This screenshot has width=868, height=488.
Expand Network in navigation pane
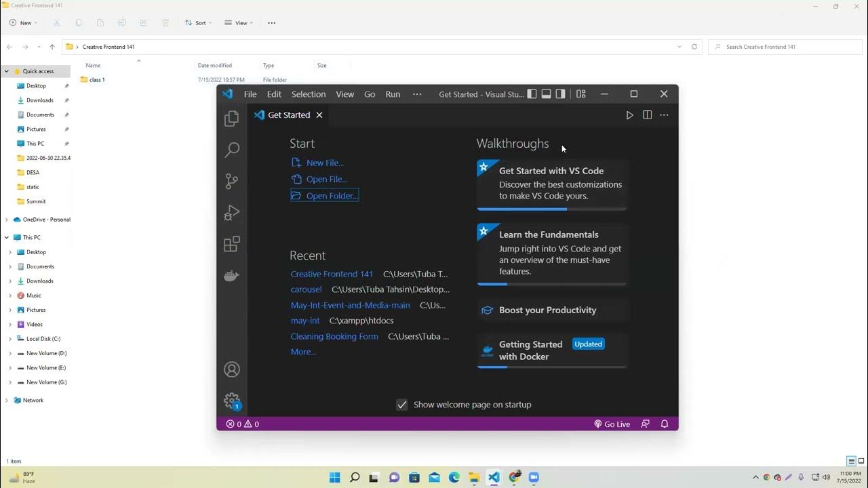coord(7,401)
